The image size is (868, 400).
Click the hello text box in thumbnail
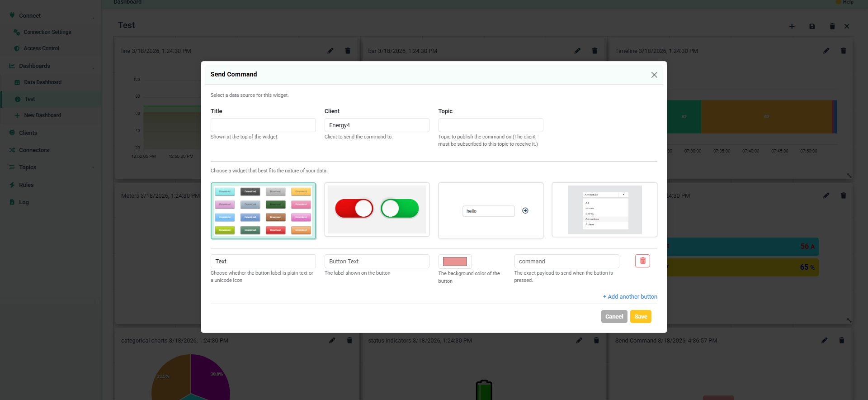(x=488, y=211)
